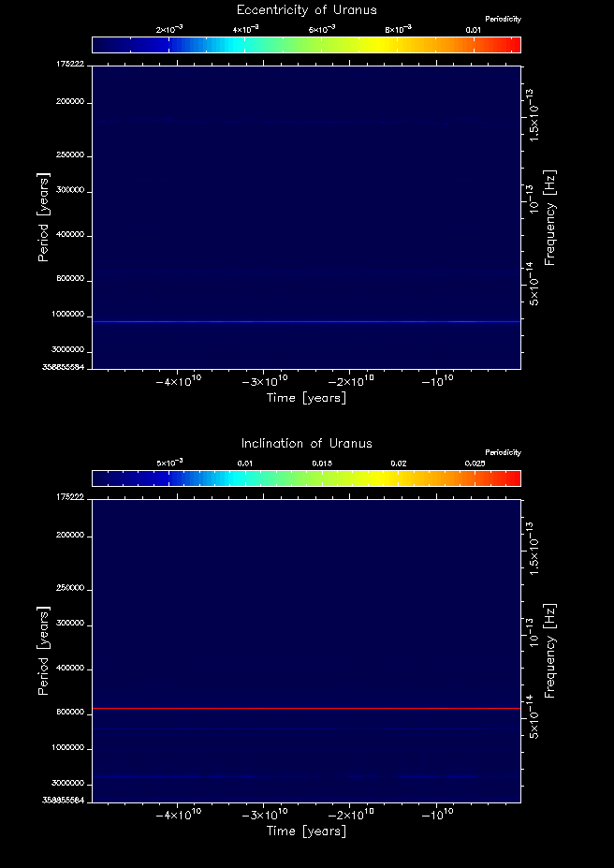Click the "Inclination of Uranus" plot title
614x868 pixels.
307,443
